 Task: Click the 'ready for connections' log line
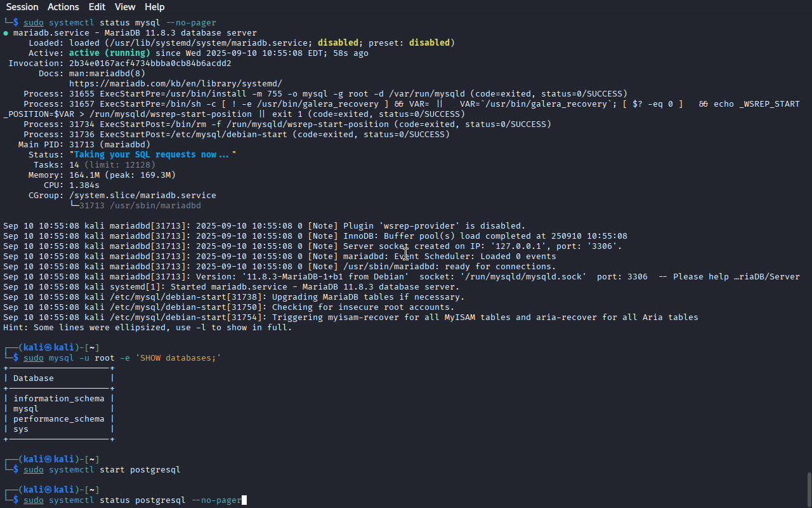(x=280, y=267)
